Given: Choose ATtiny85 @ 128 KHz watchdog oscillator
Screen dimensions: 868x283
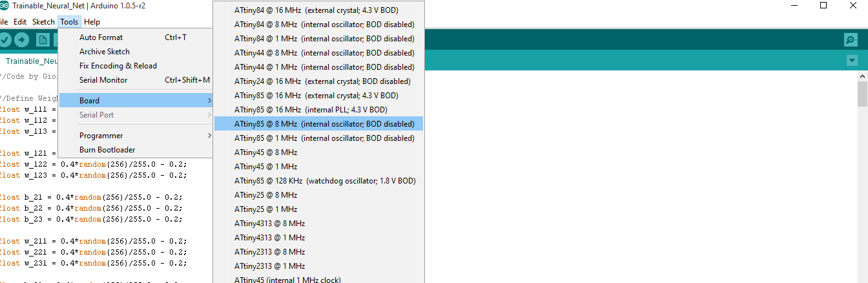Looking at the screenshot, I should point(325,181).
